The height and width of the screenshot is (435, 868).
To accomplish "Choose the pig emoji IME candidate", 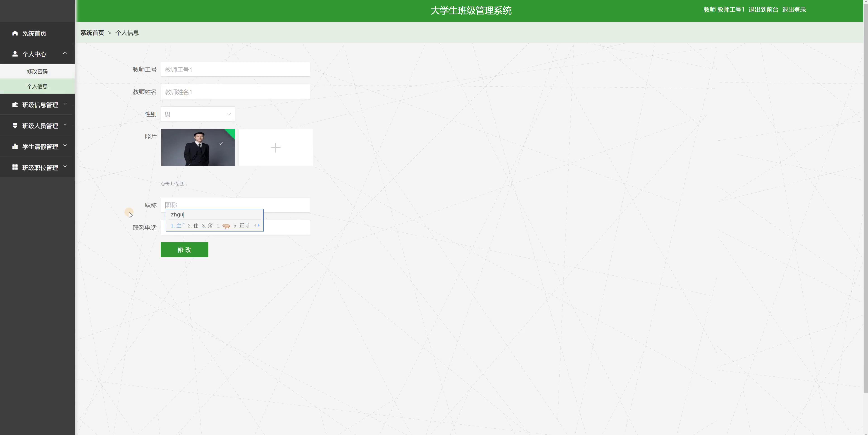I will tap(223, 226).
